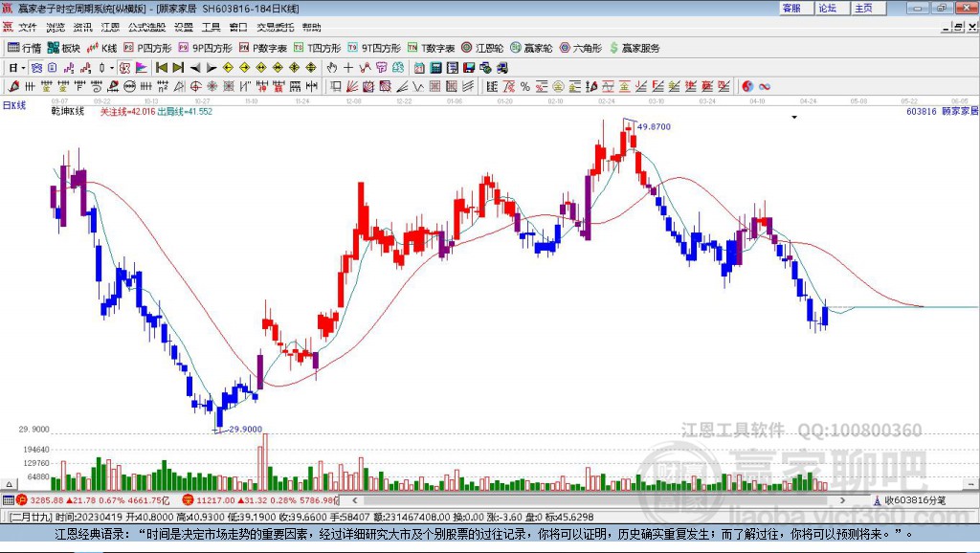The image size is (980, 553).
Task: Open the P四方形 tool
Action: click(x=147, y=48)
